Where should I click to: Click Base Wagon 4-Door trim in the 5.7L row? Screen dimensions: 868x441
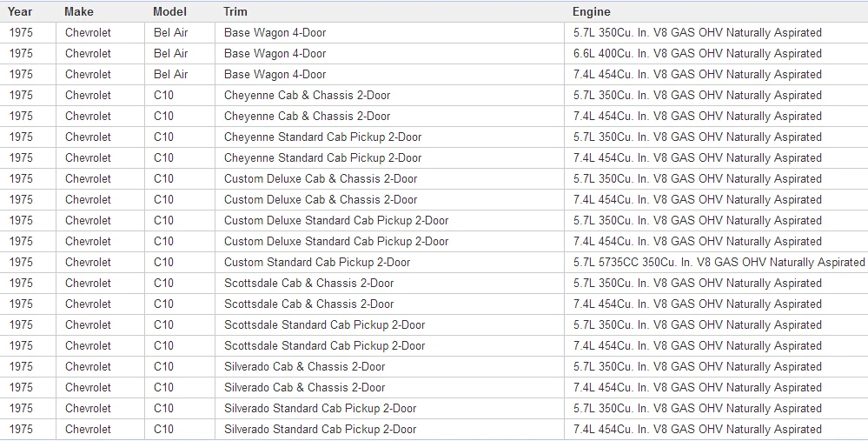click(390, 33)
